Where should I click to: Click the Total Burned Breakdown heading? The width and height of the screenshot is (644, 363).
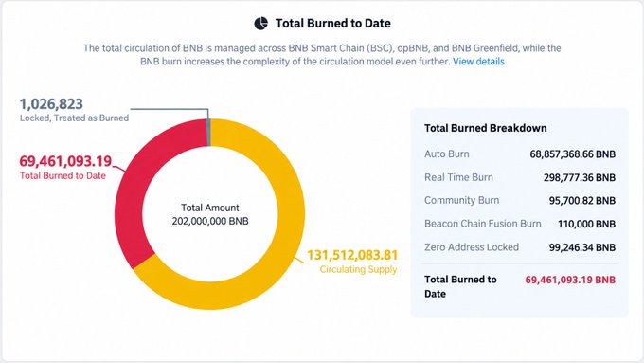486,128
